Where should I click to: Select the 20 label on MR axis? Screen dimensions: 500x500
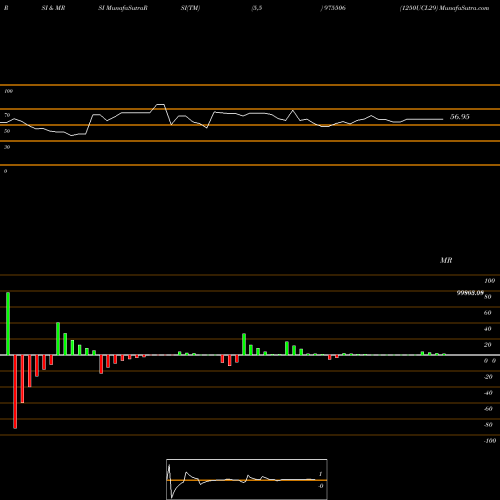pos(487,345)
